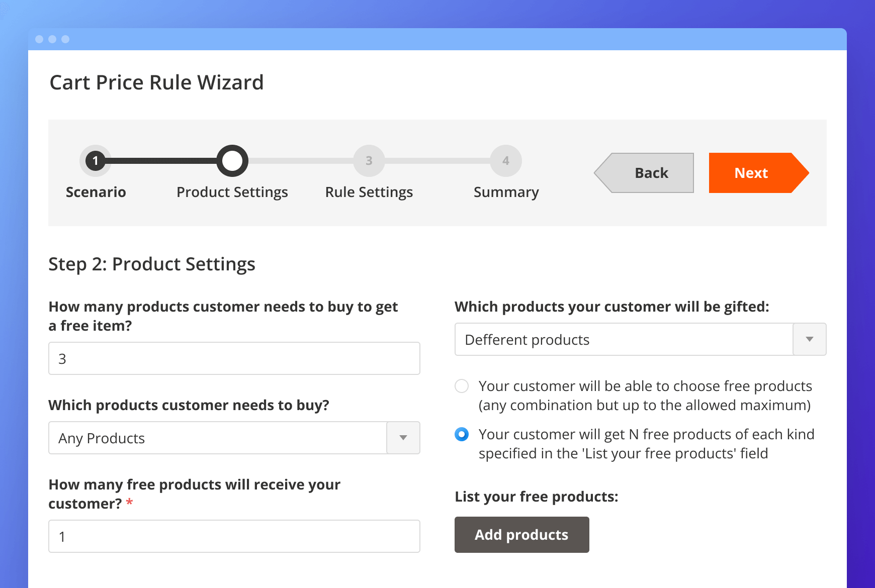
Task: Click step 4 circle for Summary
Action: 505,161
